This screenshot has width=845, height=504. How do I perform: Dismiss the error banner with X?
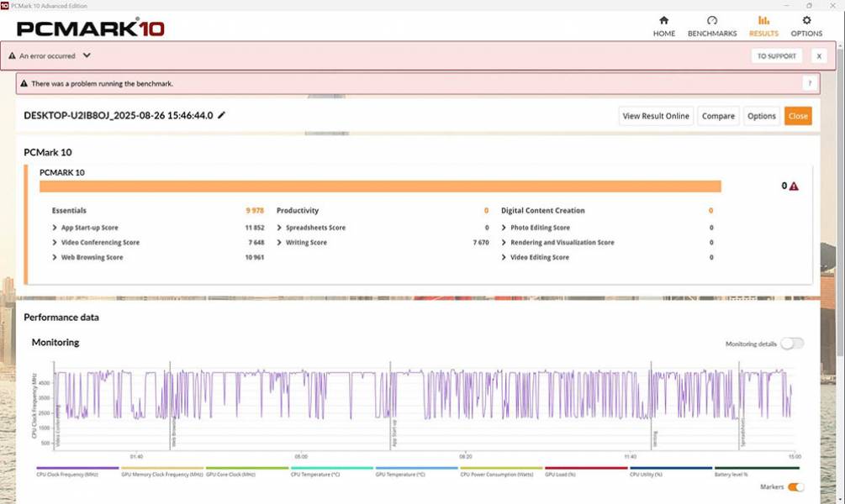point(819,56)
